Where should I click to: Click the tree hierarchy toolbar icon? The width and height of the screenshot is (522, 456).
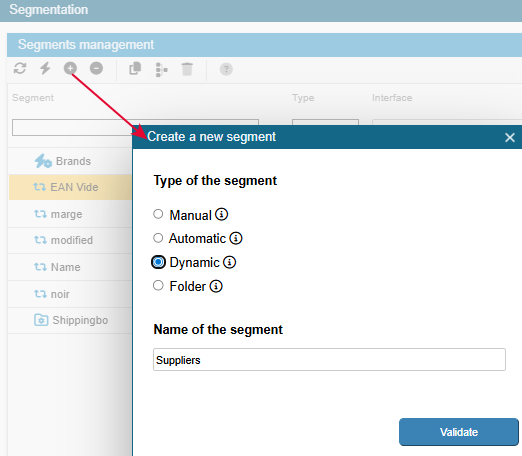(161, 69)
